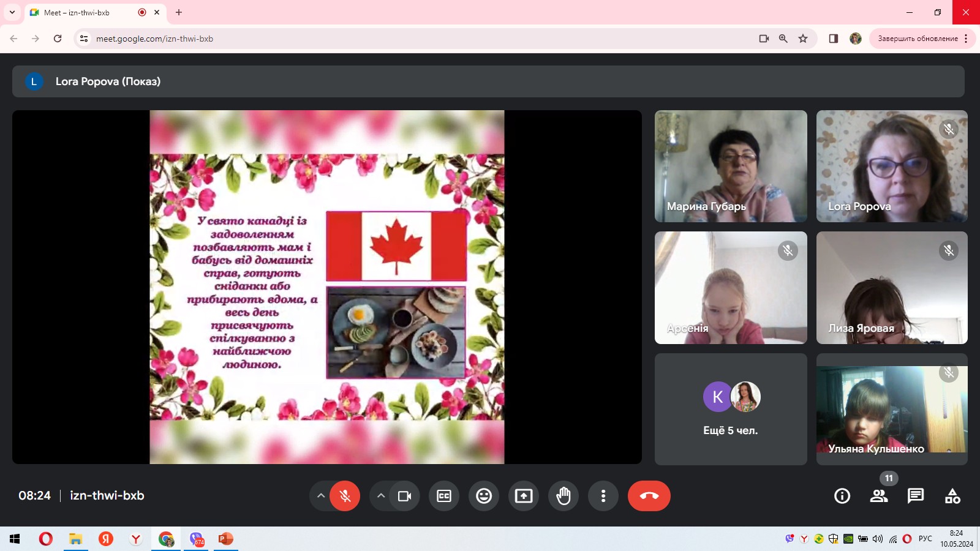This screenshot has height=551, width=980.
Task: Open meeting details info icon
Action: (842, 496)
